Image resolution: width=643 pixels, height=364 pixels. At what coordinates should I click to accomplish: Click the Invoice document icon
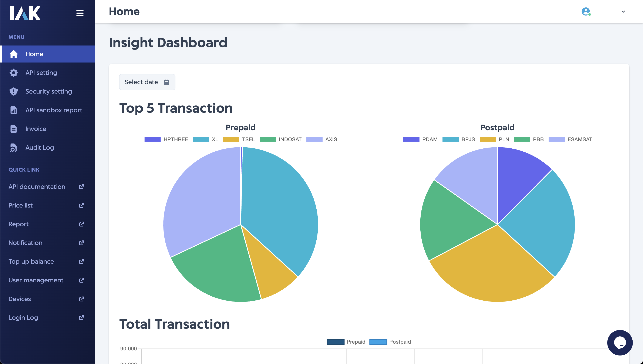[x=13, y=129]
